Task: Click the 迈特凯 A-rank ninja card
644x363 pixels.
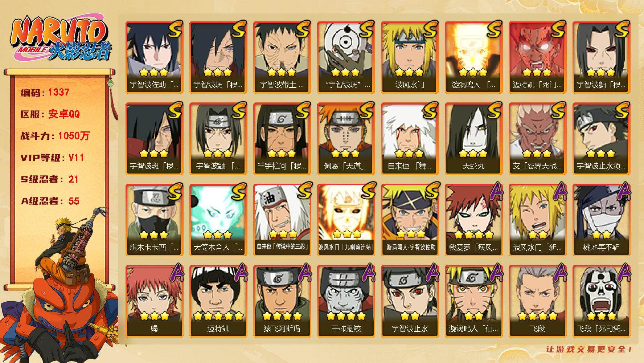Action: point(218,301)
